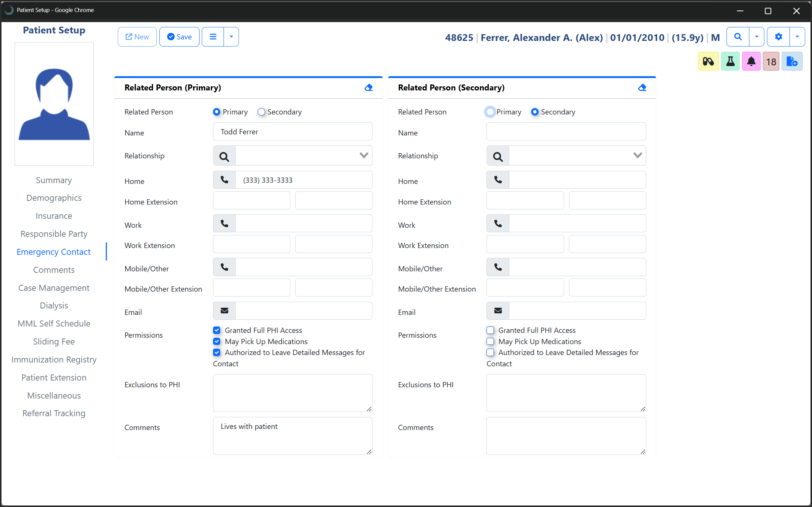Clear Related Person (Primary) with the eraser icon

(368, 87)
